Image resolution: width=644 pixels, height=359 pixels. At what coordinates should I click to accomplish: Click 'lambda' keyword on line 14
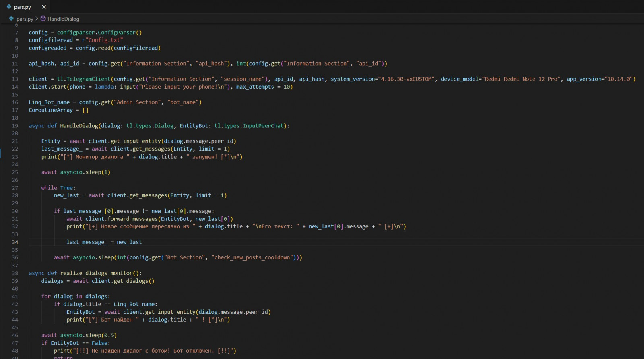(x=104, y=87)
